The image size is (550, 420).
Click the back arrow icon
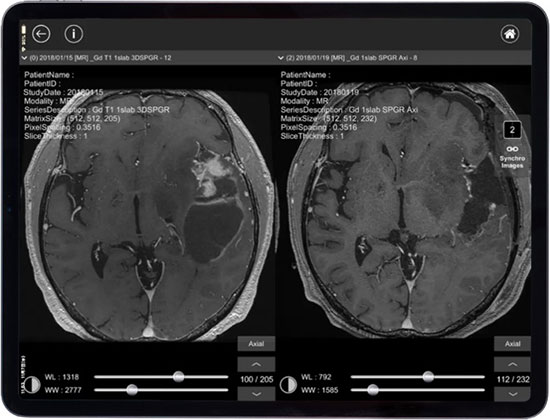pos(41,34)
